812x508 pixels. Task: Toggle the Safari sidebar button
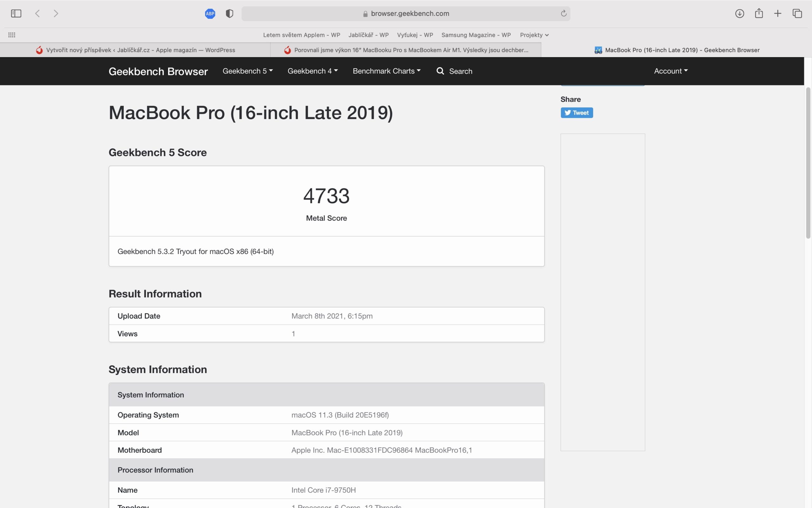pos(16,13)
